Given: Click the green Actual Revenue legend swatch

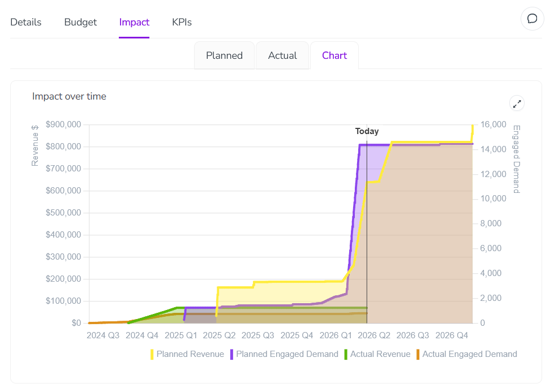Looking at the screenshot, I should point(346,355).
